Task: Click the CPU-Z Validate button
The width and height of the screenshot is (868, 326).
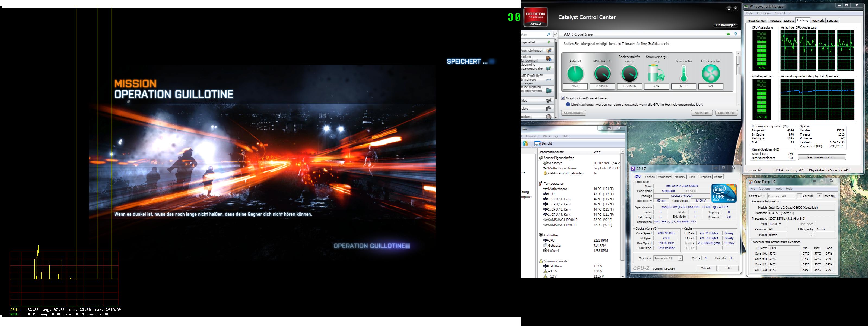Action: [x=706, y=268]
